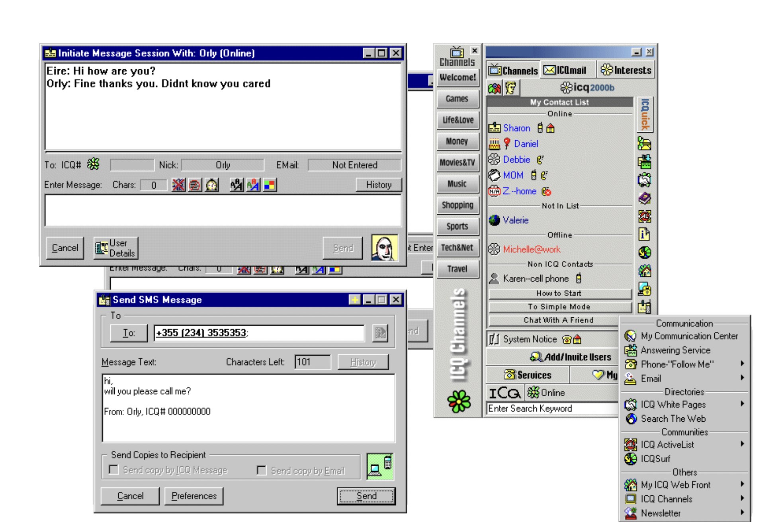
Task: Click Cancel in message session window
Action: tap(65, 248)
